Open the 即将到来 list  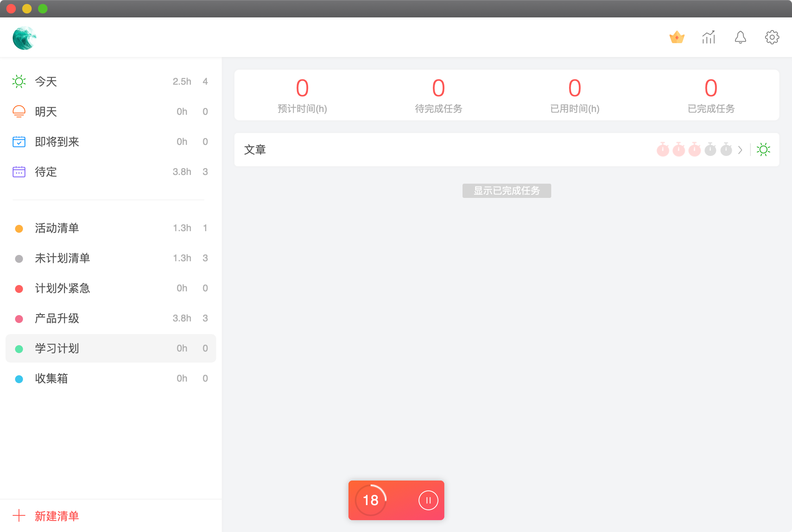click(57, 142)
